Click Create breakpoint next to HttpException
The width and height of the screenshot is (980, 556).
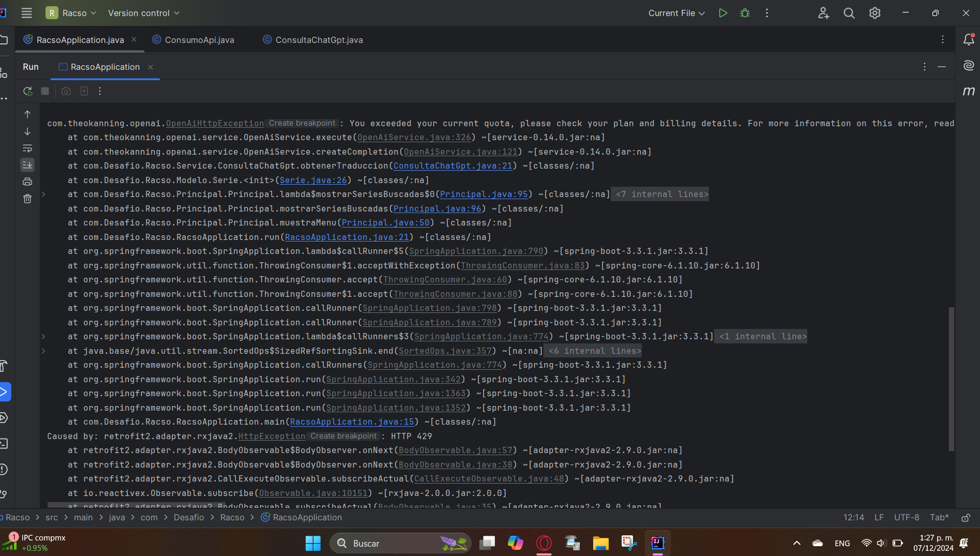coord(343,437)
